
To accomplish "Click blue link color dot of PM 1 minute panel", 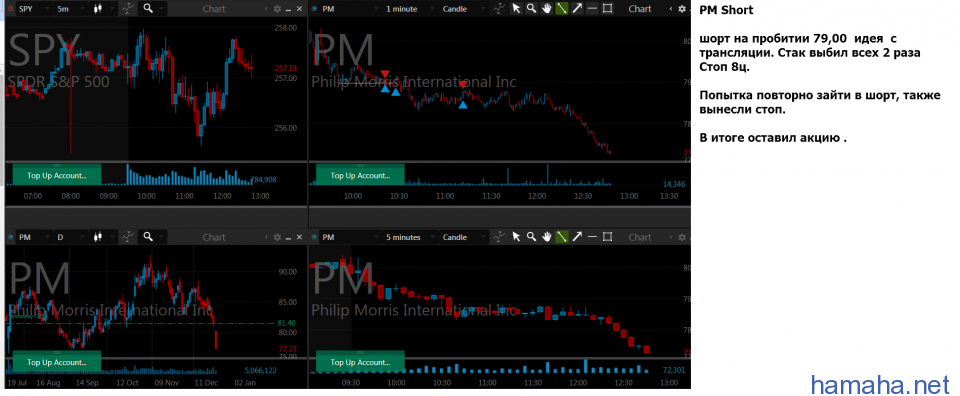I will pos(314,9).
